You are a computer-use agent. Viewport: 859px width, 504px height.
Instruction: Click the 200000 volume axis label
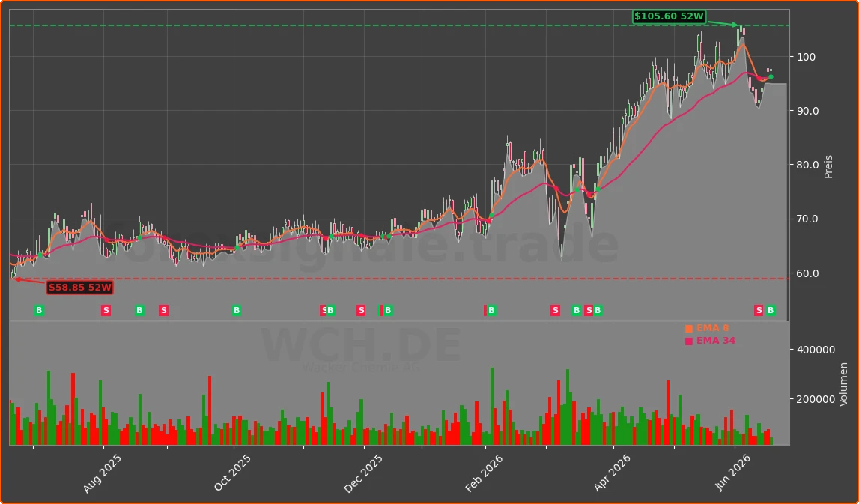tap(816, 399)
